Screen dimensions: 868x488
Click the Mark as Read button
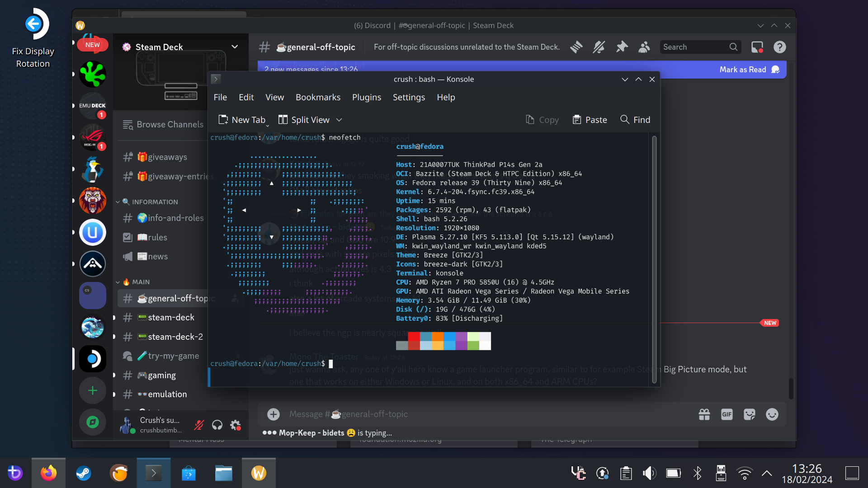pos(744,69)
